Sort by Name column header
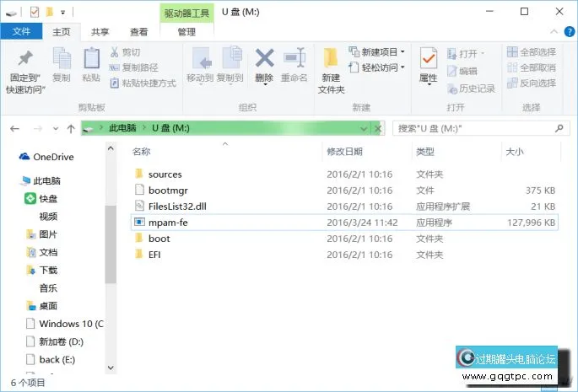 click(x=142, y=152)
